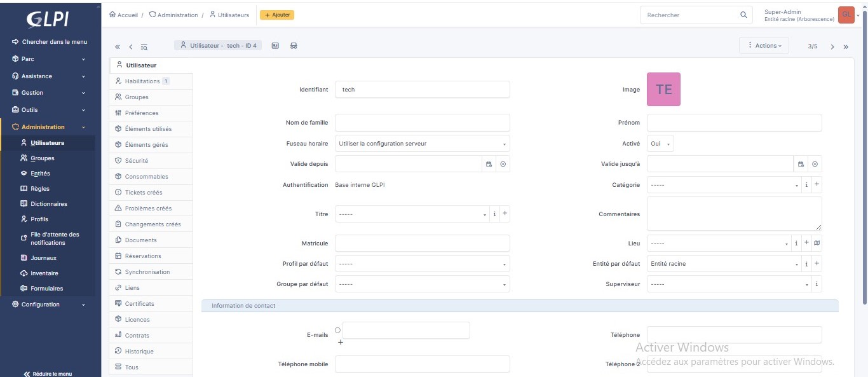Open the Groupe par défaut dropdown
This screenshot has width=868, height=377.
[423, 284]
